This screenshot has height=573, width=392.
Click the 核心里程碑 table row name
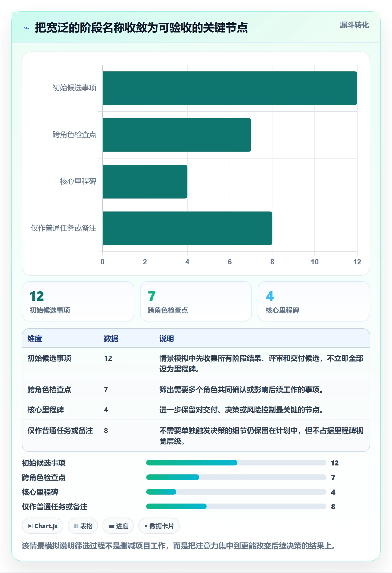click(x=46, y=410)
